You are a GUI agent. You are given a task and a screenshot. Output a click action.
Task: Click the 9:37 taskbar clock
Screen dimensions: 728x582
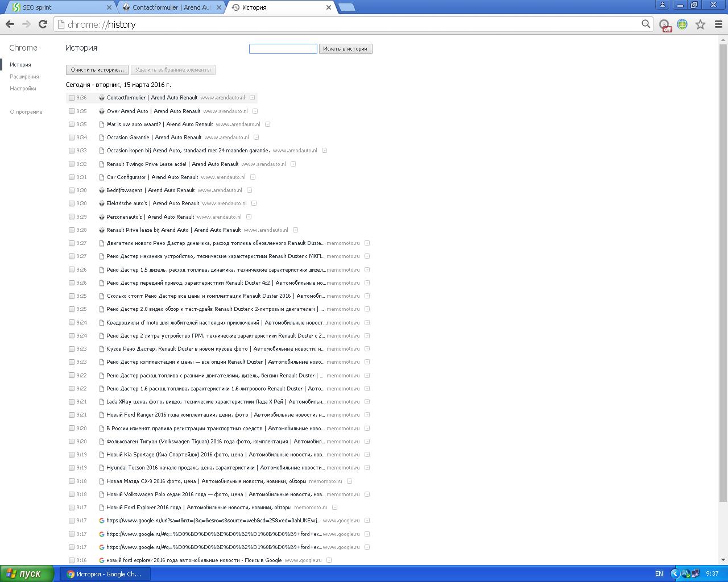point(712,574)
